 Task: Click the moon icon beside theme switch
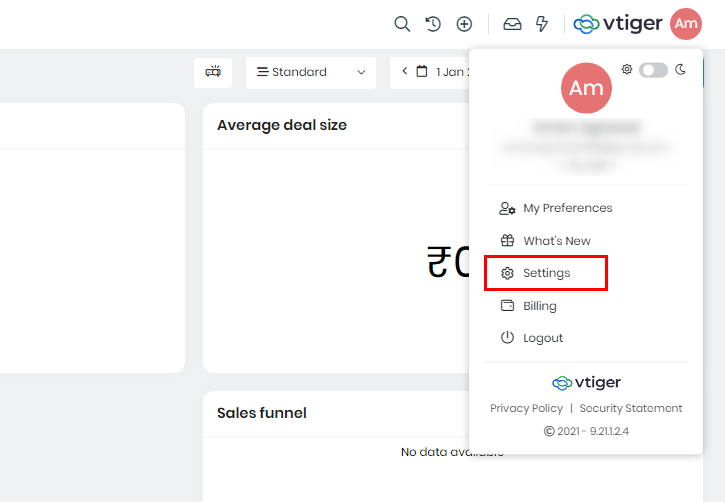click(x=681, y=70)
